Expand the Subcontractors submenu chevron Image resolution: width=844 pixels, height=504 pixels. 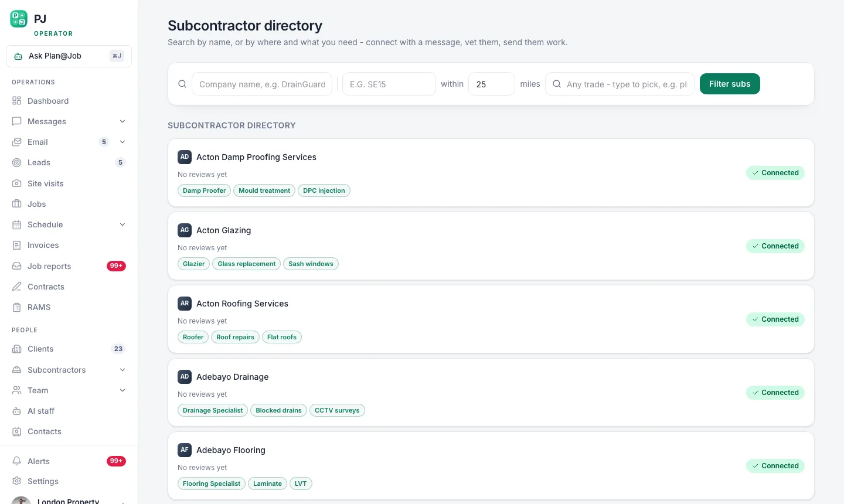pyautogui.click(x=122, y=370)
